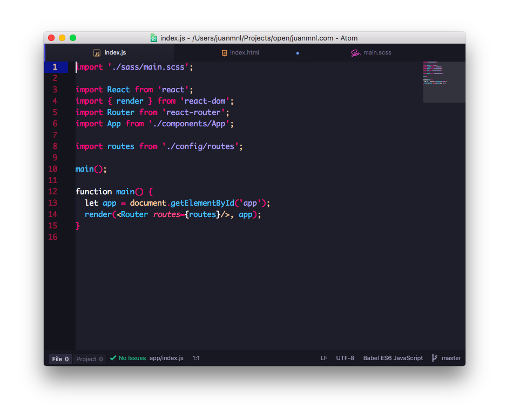Maximize the Atom window with green button

(x=73, y=38)
